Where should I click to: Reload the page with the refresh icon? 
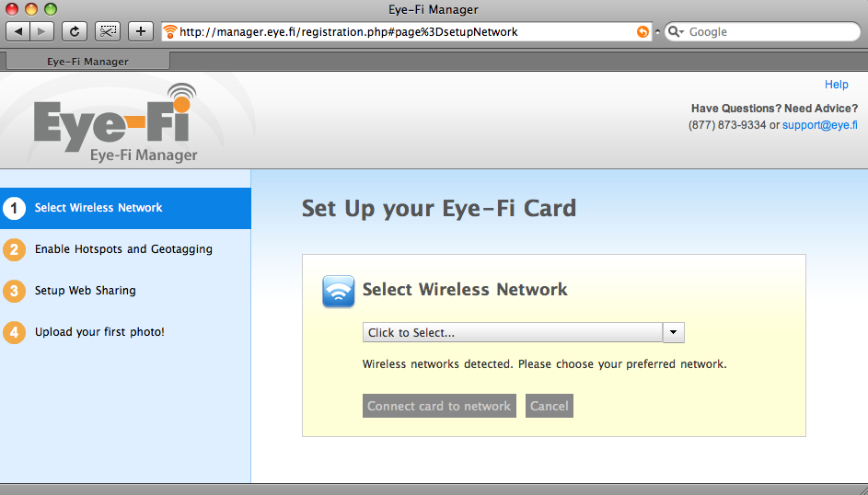75,31
